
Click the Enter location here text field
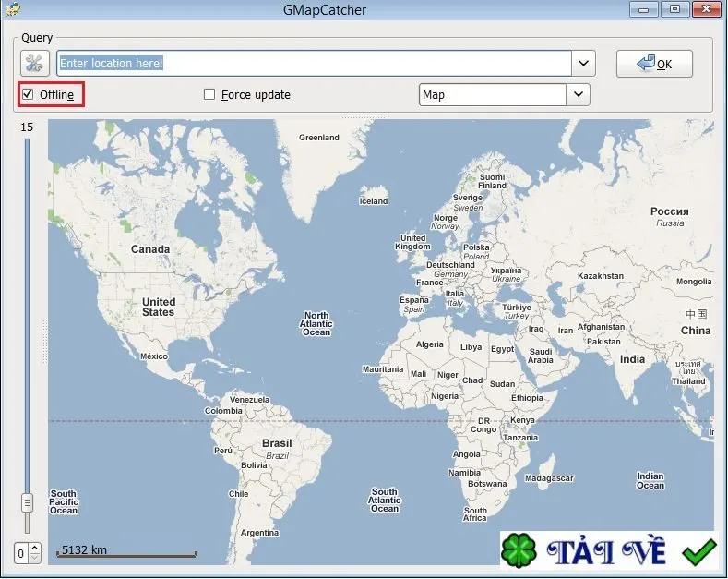coord(314,63)
